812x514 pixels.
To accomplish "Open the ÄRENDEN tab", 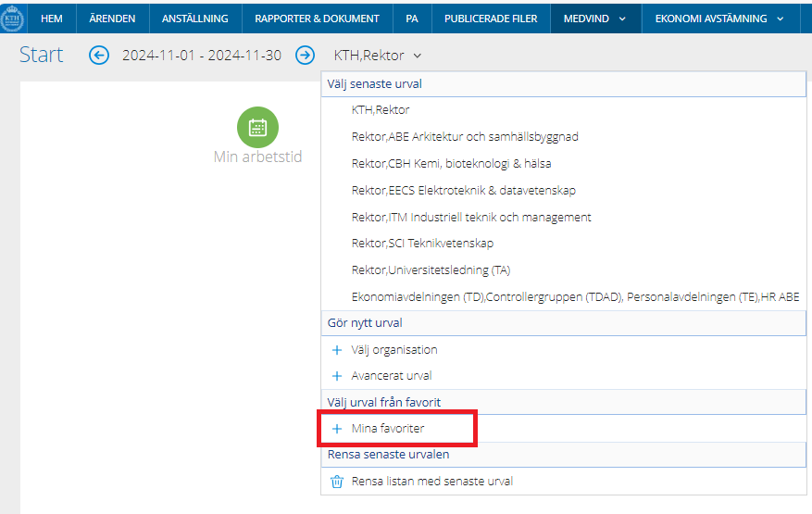I will click(x=112, y=19).
